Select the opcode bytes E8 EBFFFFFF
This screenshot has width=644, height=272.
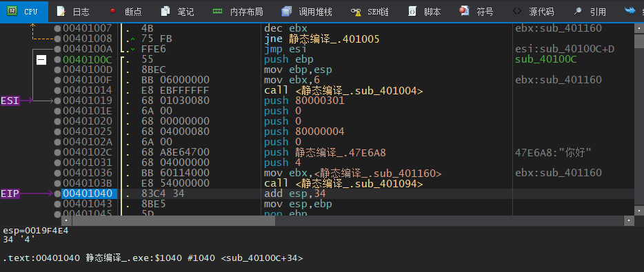point(175,90)
